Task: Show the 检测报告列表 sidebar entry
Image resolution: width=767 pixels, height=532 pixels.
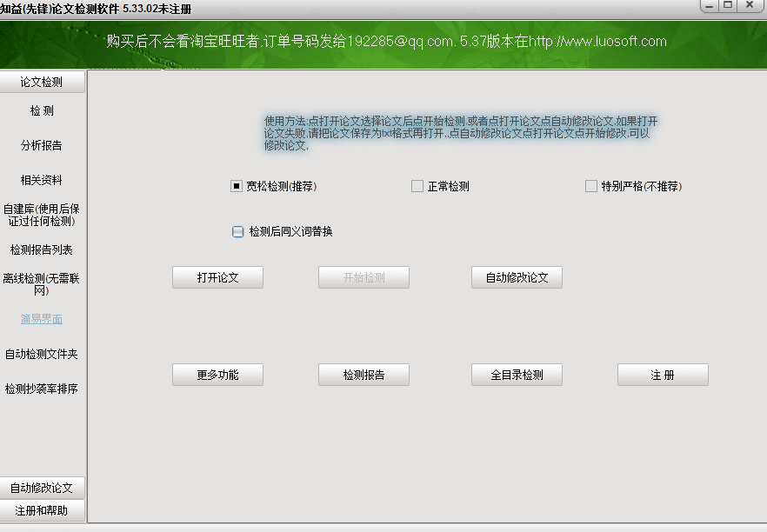Action: [42, 249]
